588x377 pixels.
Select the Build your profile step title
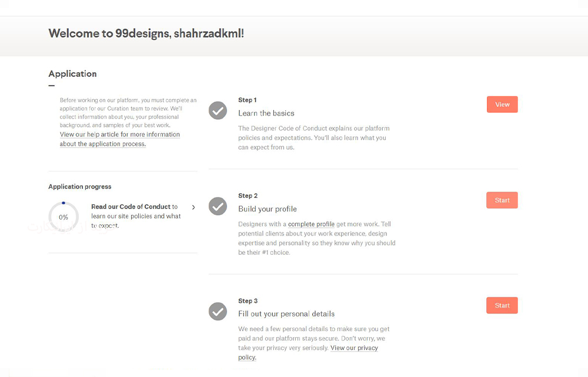pos(268,209)
